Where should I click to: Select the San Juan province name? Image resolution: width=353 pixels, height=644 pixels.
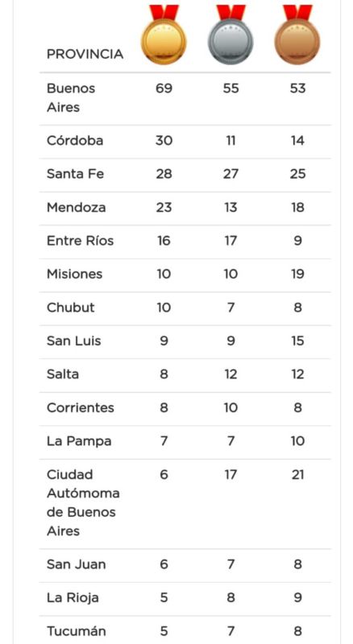point(76,564)
